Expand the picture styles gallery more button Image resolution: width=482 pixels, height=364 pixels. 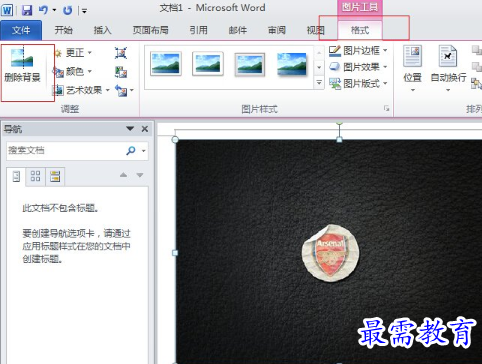(x=319, y=82)
